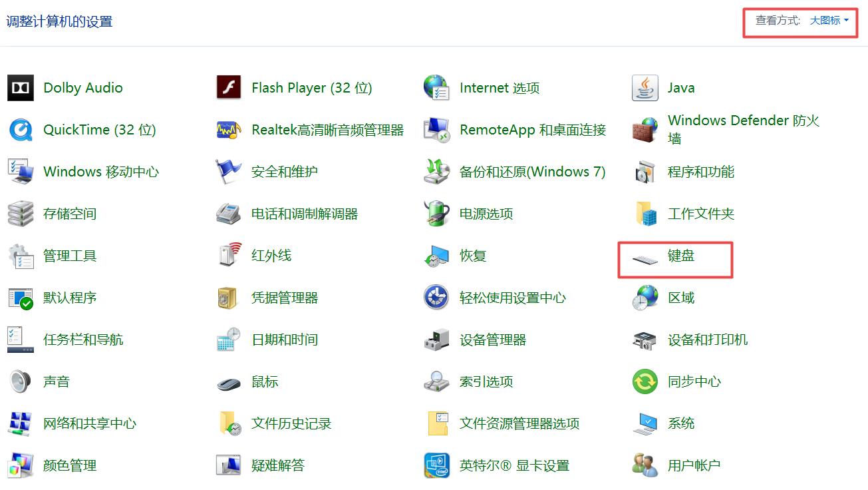Open 用户帐户 settings
The height and width of the screenshot is (490, 868).
pyautogui.click(x=695, y=465)
